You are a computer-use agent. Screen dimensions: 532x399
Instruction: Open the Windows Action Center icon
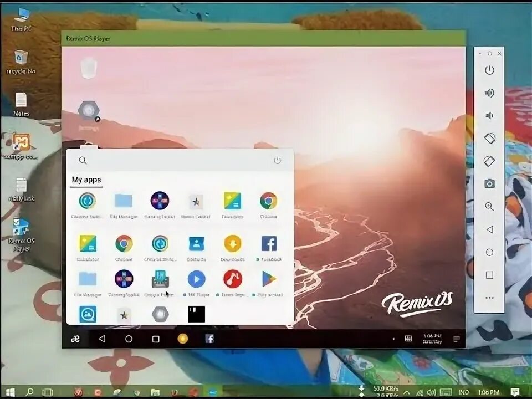[x=515, y=392]
